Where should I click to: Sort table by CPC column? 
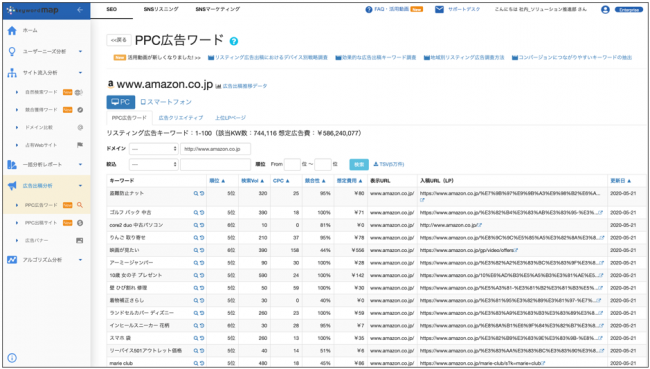281,181
